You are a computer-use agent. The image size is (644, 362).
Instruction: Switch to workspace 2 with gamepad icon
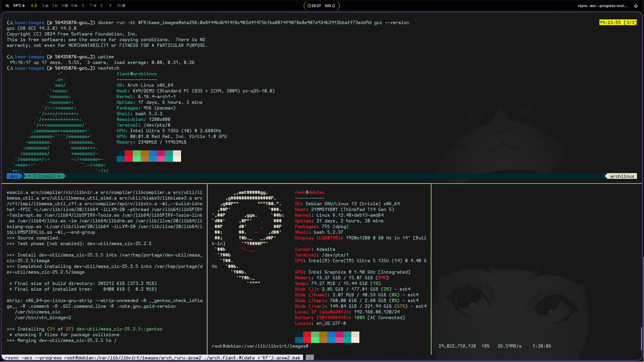45,6
